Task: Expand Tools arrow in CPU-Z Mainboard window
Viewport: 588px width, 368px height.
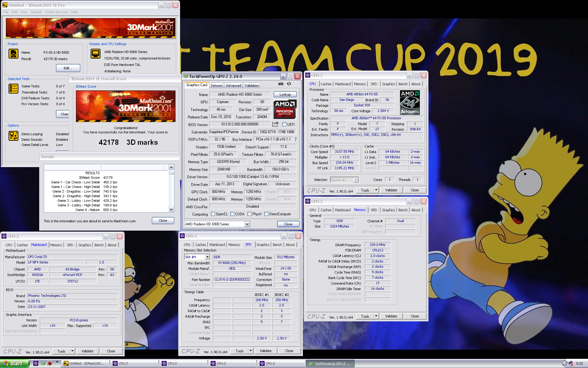Action: [72, 351]
